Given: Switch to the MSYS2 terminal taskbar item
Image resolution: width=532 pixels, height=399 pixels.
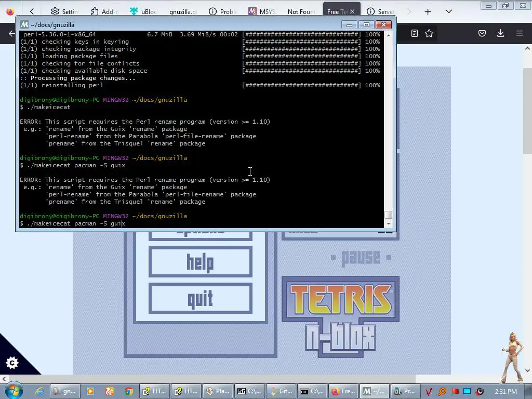Looking at the screenshot, I should (375, 391).
